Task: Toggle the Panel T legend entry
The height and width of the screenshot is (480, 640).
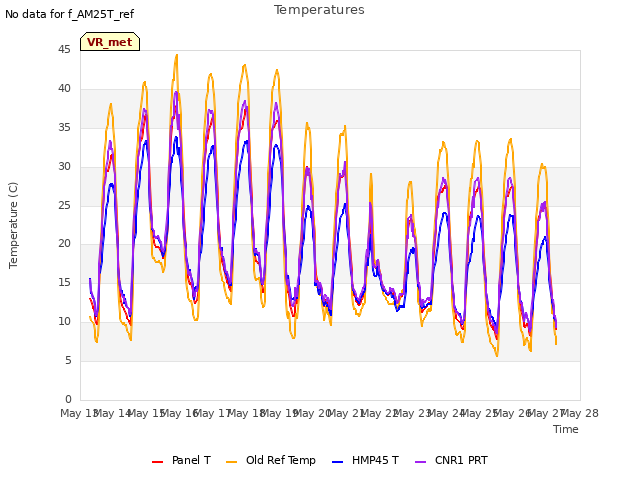Action: [181, 460]
